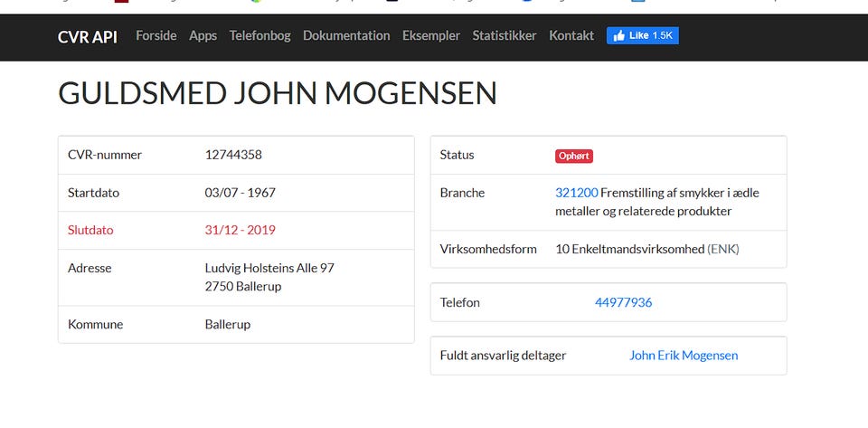Click the Facebook thumbs-up icon
This screenshot has height=428, width=868.
pyautogui.click(x=618, y=35)
